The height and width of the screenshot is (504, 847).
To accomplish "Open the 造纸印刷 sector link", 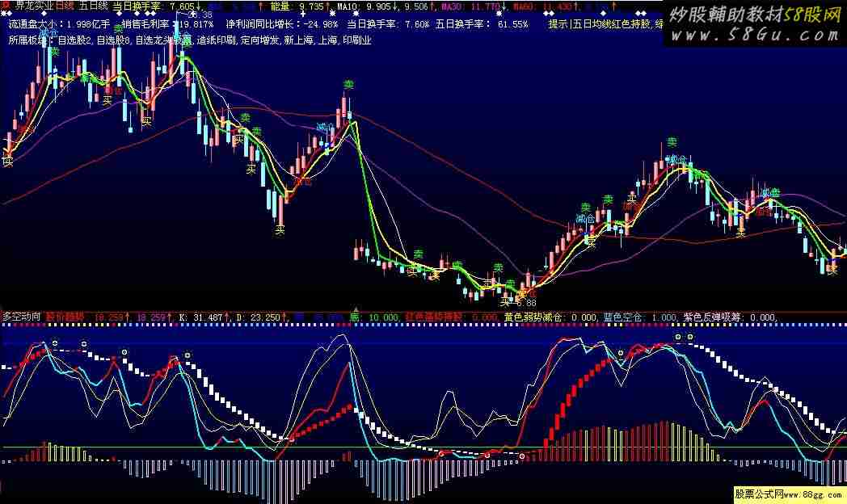I will tap(216, 40).
